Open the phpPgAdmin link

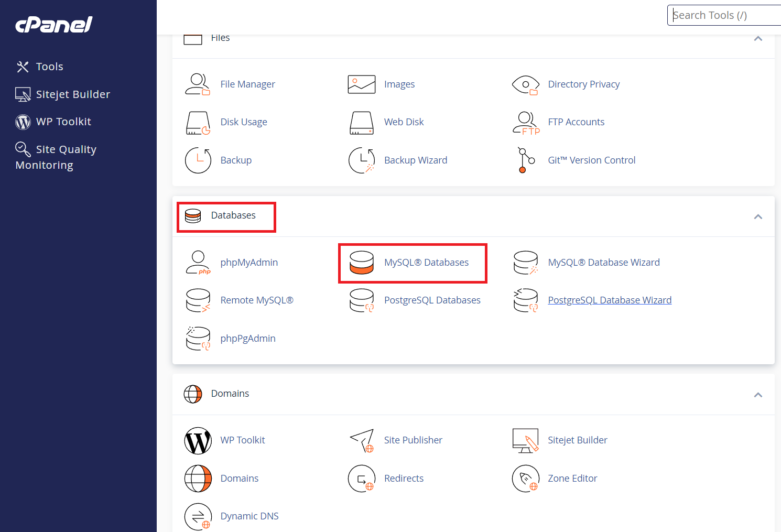click(x=248, y=339)
